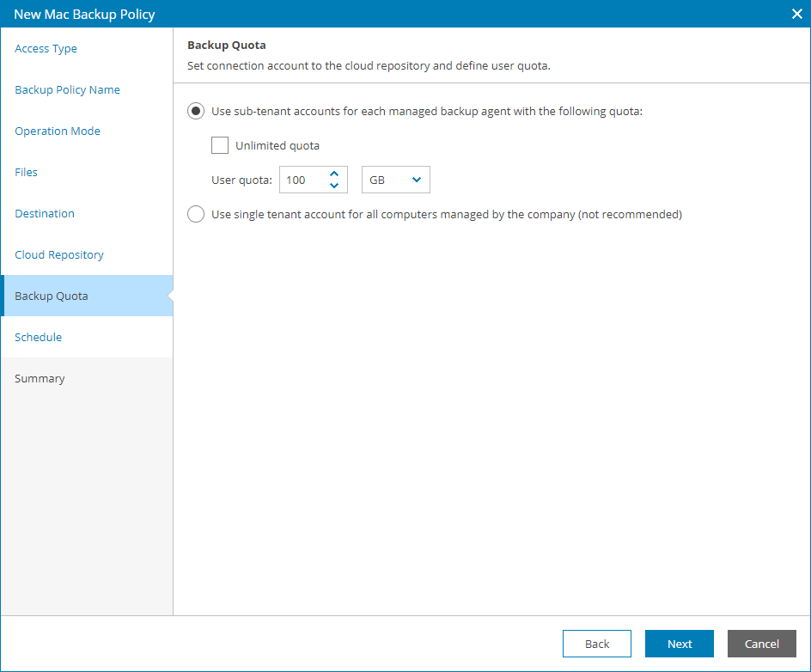Click inside the User quota input field
The image size is (811, 672).
click(x=301, y=180)
